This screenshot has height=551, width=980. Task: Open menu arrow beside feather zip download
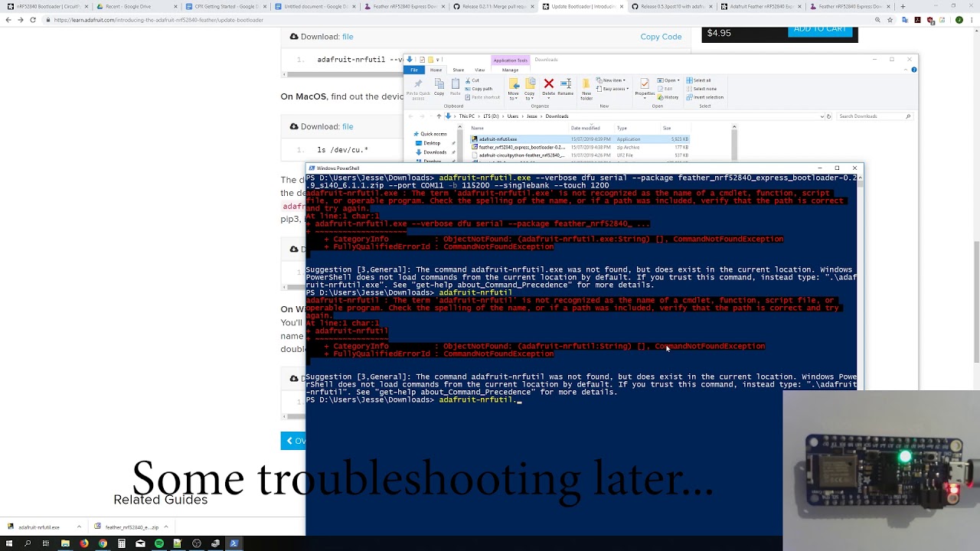coord(165,527)
